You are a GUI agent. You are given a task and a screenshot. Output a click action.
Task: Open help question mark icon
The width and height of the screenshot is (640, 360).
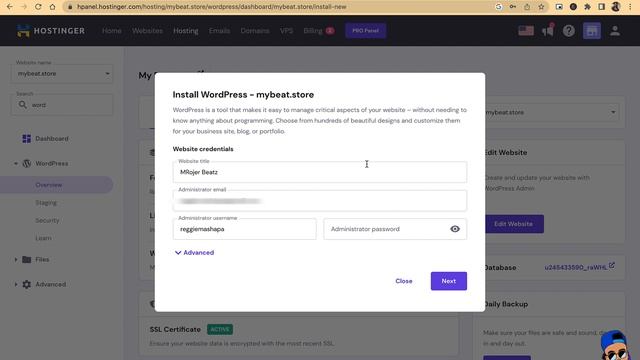click(x=569, y=31)
